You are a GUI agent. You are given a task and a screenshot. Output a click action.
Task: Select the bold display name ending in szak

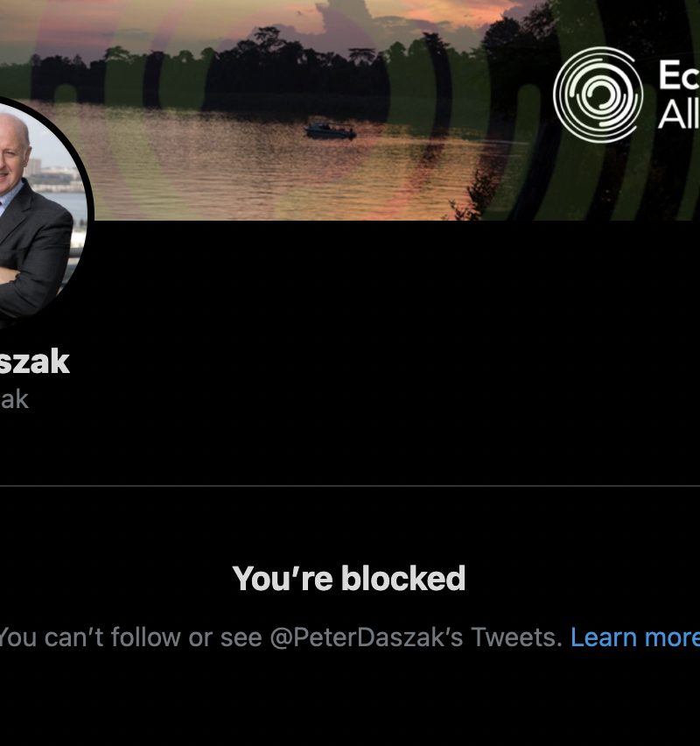(x=35, y=362)
